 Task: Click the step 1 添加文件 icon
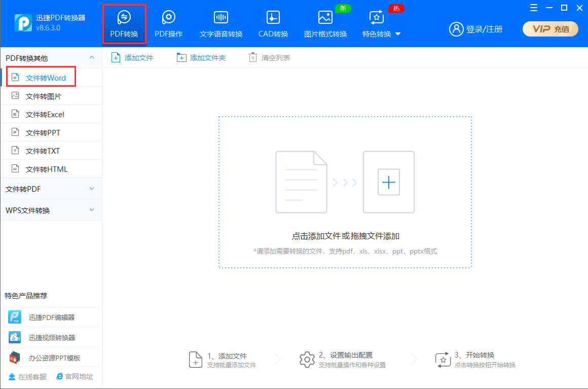click(195, 360)
